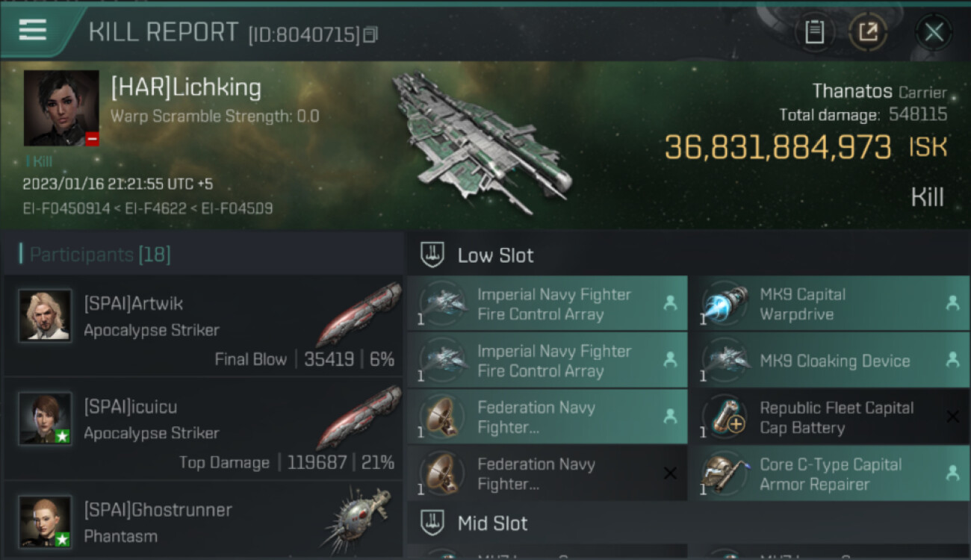This screenshot has width=971, height=560.
Task: Select icuicu's participant portrait
Action: coord(45,419)
